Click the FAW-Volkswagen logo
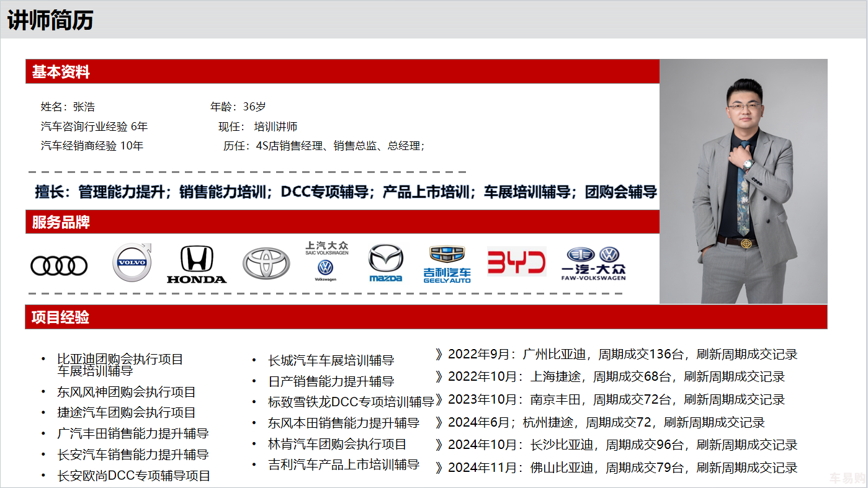 click(x=594, y=264)
